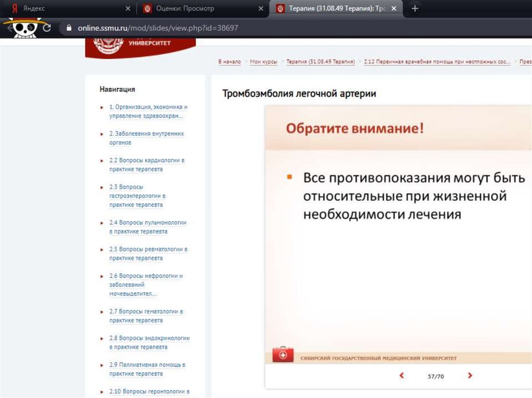This screenshot has width=532, height=398.
Task: Click the previous slide red arrow
Action: (402, 375)
